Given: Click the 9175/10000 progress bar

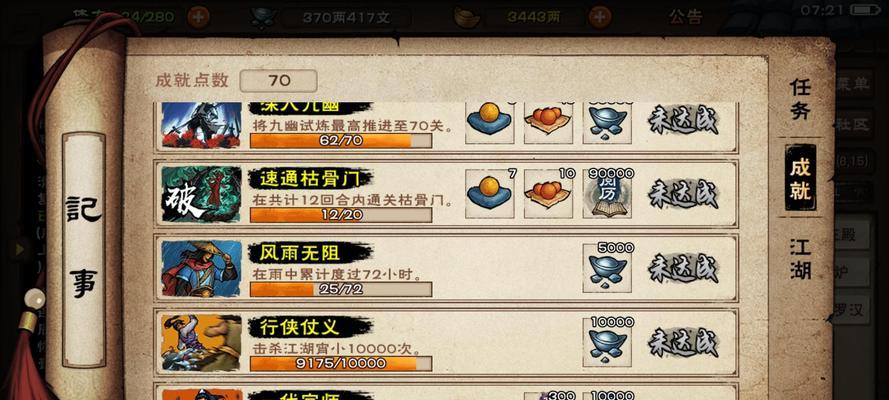Looking at the screenshot, I should pyautogui.click(x=341, y=363).
